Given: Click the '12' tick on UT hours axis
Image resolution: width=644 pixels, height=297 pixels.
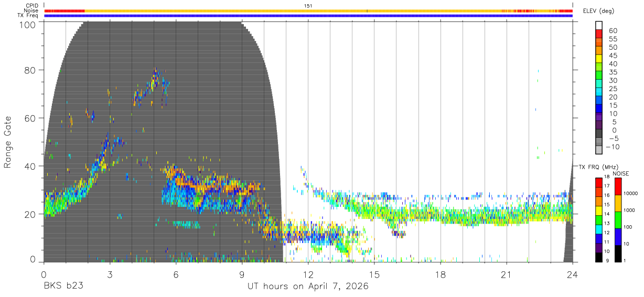Looking at the screenshot, I should tap(308, 274).
